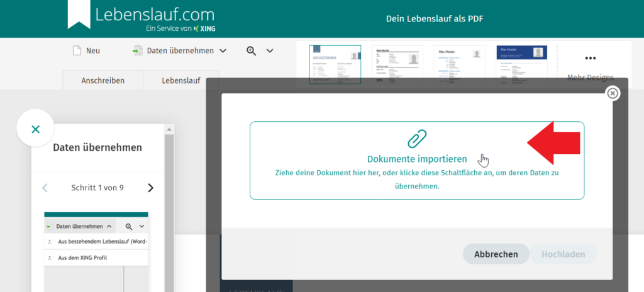The height and width of the screenshot is (292, 644).
Task: Close the import dialog with X icon
Action: (613, 94)
